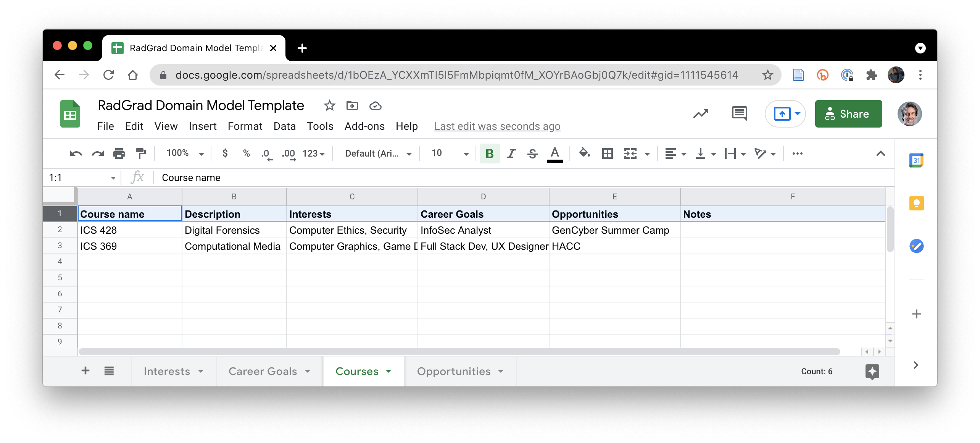Toggle bold formatting
Viewport: 980px width, 443px height.
(490, 154)
